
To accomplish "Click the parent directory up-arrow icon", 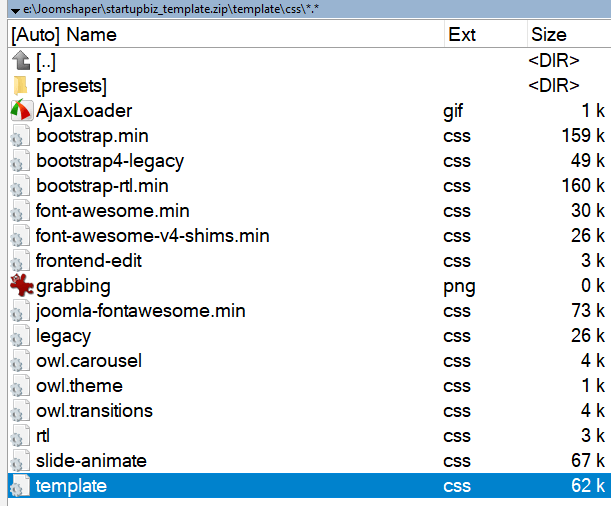I will pos(20,61).
